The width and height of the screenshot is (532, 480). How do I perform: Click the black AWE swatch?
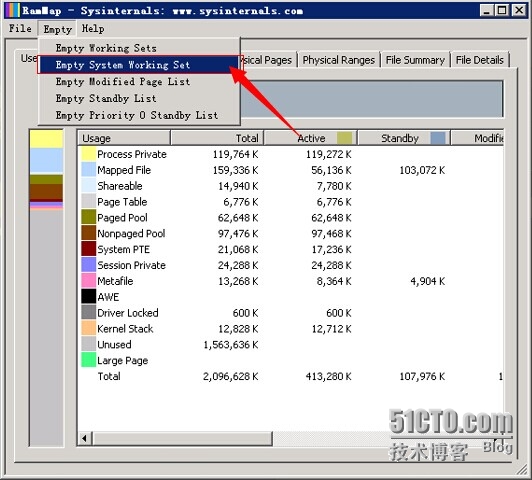[x=89, y=297]
